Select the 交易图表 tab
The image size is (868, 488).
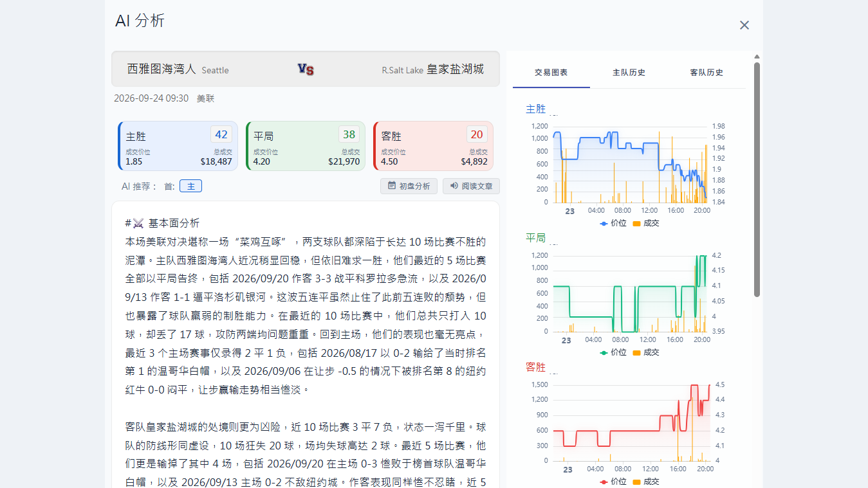click(551, 73)
